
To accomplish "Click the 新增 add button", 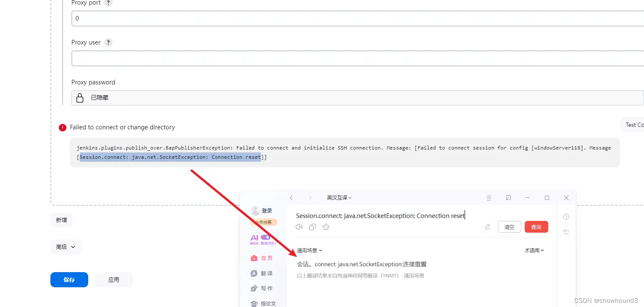I will [61, 220].
